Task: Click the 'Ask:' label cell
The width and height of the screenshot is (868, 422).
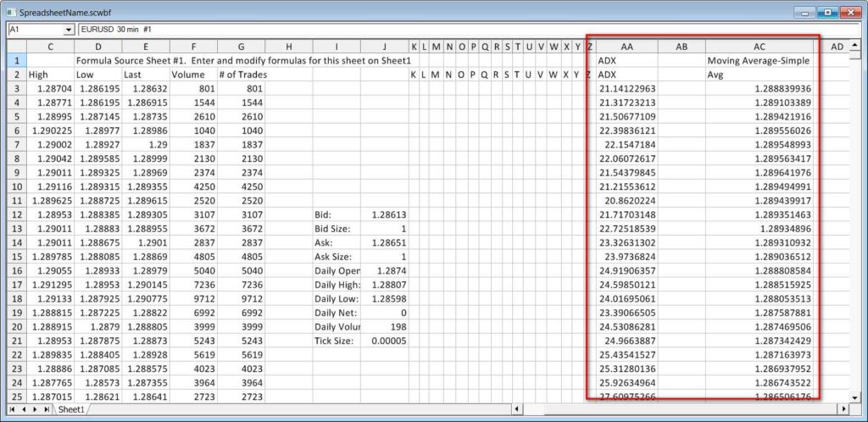Action: pyautogui.click(x=336, y=242)
